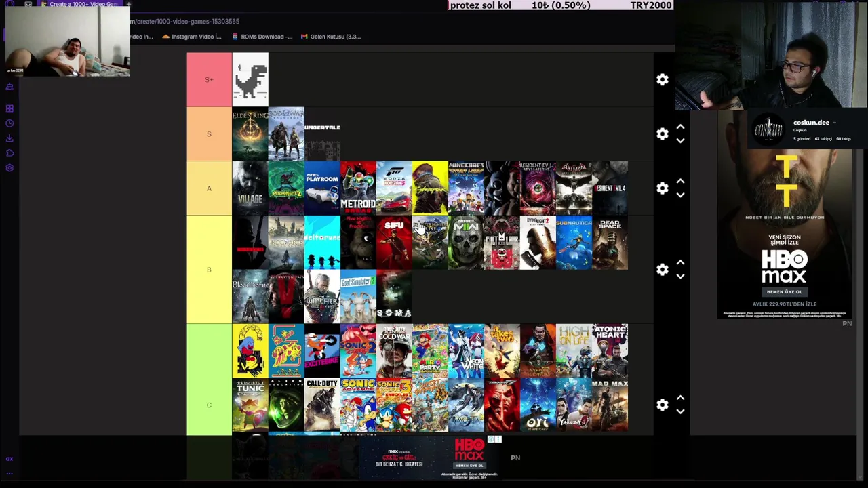Open the ROMs Download bookmark
This screenshot has width=868, height=488.
tap(262, 37)
